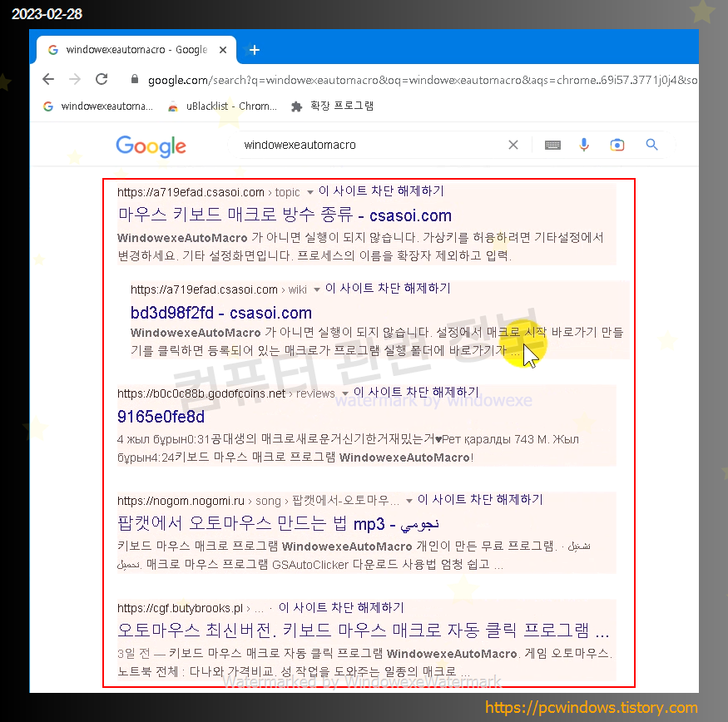
Task: Clear the search query with the X icon
Action: click(513, 145)
